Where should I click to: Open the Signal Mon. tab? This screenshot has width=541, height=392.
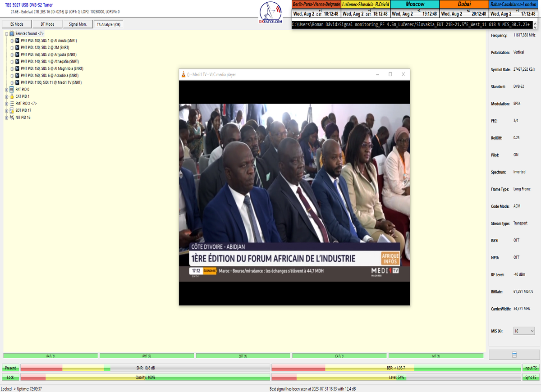click(78, 24)
